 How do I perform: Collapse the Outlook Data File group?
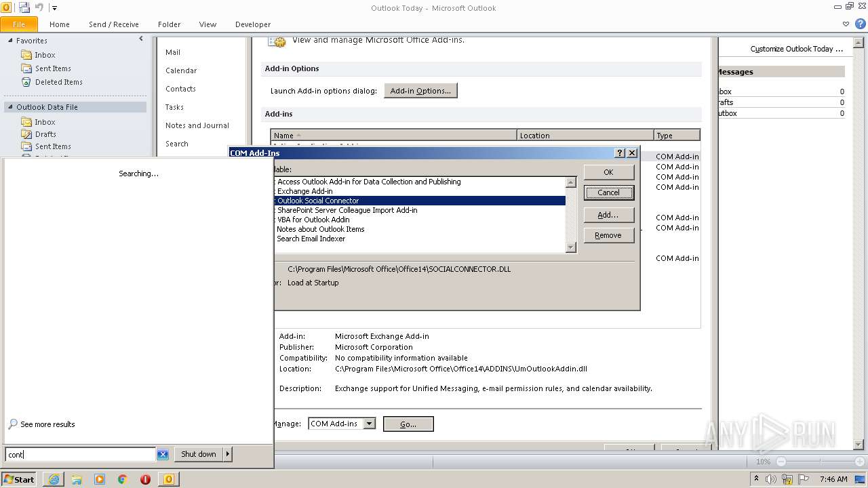(x=10, y=107)
